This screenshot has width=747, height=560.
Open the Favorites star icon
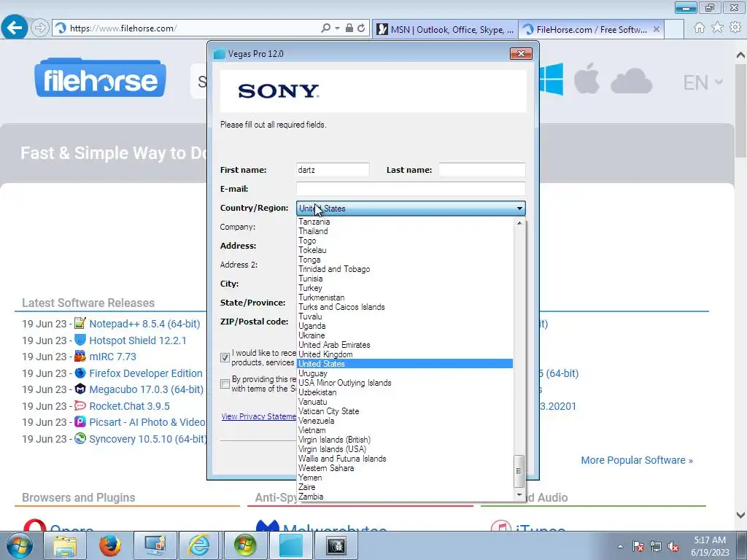pyautogui.click(x=717, y=28)
